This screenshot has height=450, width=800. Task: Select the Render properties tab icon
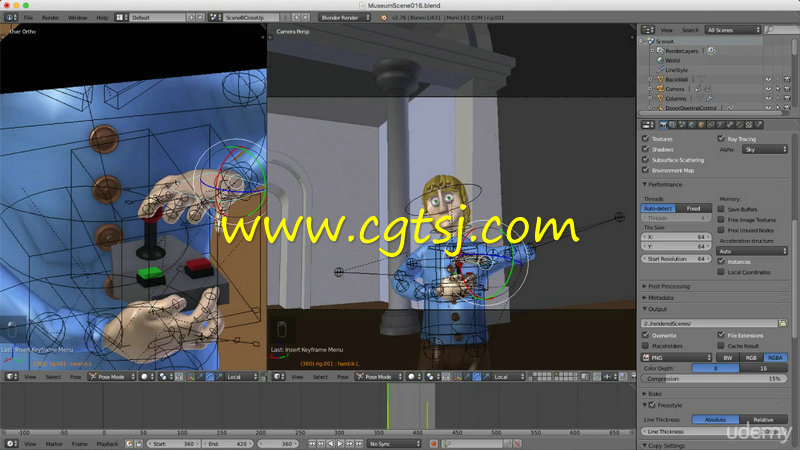tap(663, 125)
